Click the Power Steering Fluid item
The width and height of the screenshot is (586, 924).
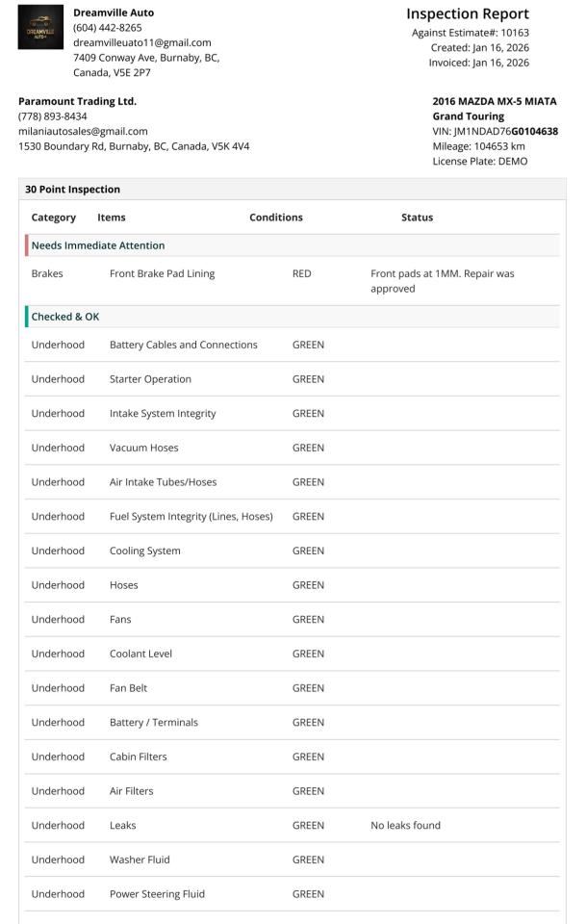[x=157, y=894]
